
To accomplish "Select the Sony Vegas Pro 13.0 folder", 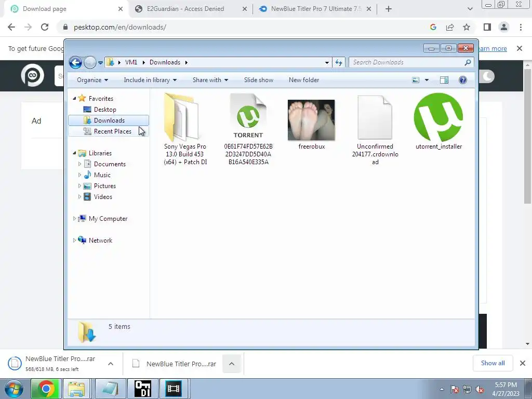I will point(185,129).
